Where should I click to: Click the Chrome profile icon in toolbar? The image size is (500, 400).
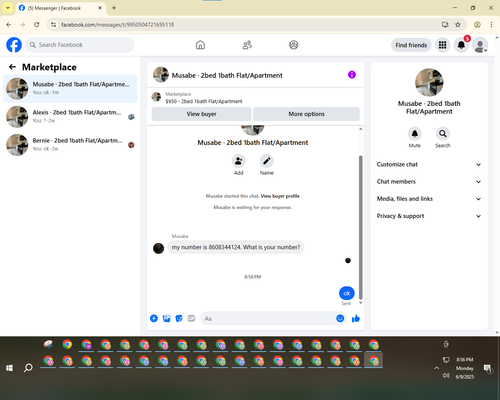point(477,25)
